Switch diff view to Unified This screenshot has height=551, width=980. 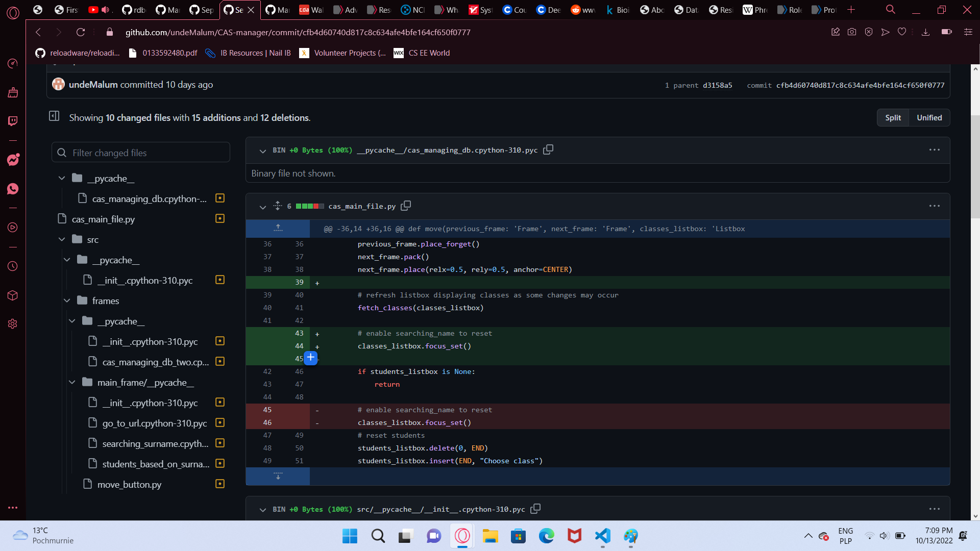point(929,117)
